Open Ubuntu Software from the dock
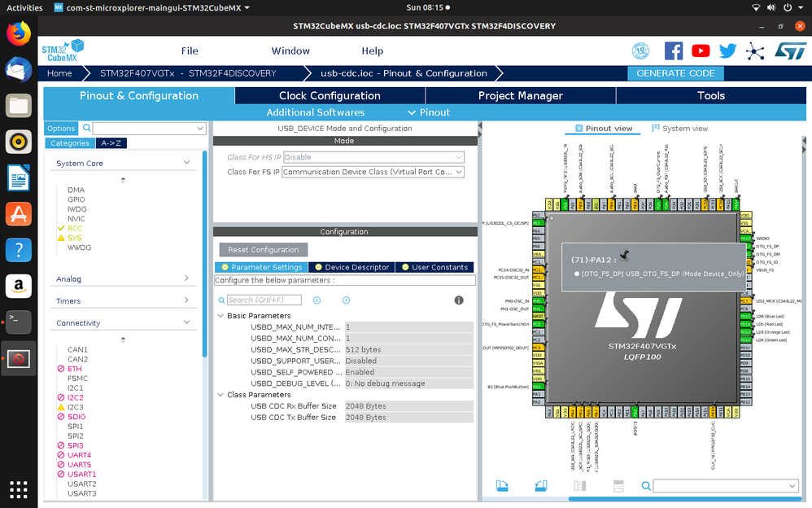The image size is (812, 508). click(x=19, y=214)
